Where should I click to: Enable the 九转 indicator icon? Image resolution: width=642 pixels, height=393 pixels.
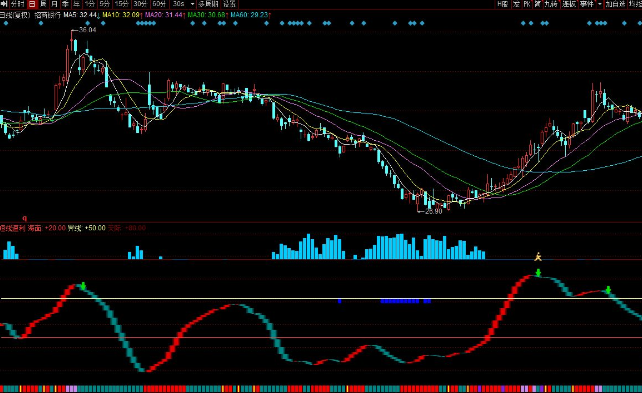[551, 4]
